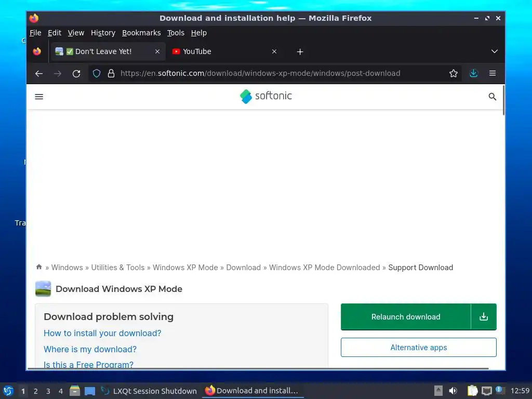The height and width of the screenshot is (399, 532).
Task: Open the Edit menu
Action: pos(55,33)
